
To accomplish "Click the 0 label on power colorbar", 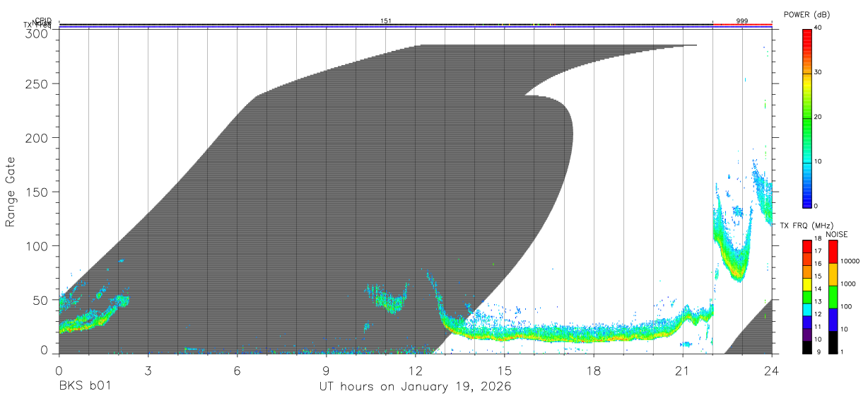I will coord(816,206).
